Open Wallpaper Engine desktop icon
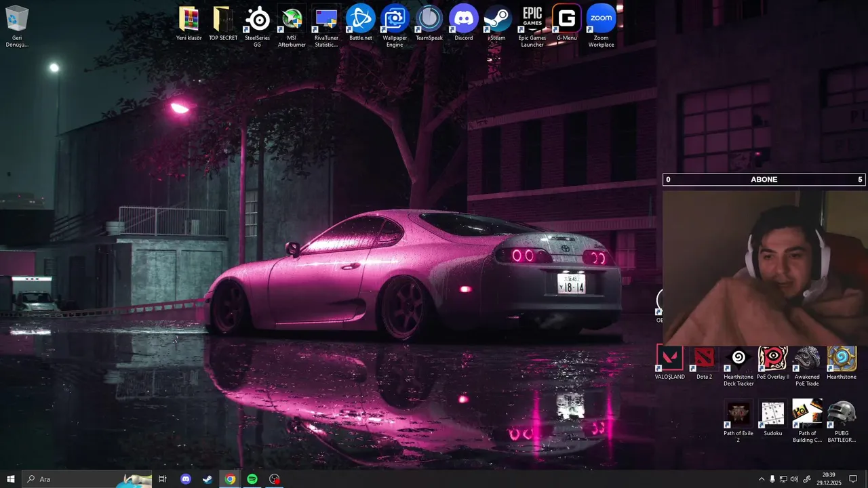Viewport: 868px width, 488px height. coord(395,26)
